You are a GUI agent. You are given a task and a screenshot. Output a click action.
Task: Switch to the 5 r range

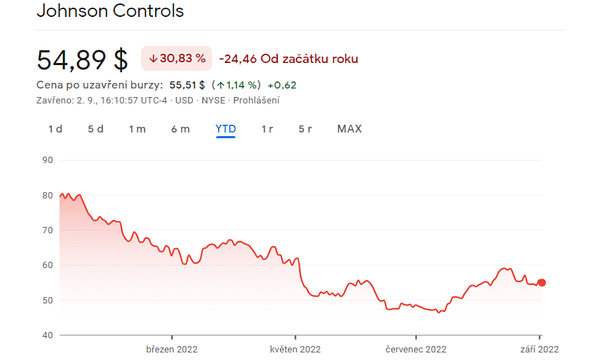pyautogui.click(x=305, y=129)
